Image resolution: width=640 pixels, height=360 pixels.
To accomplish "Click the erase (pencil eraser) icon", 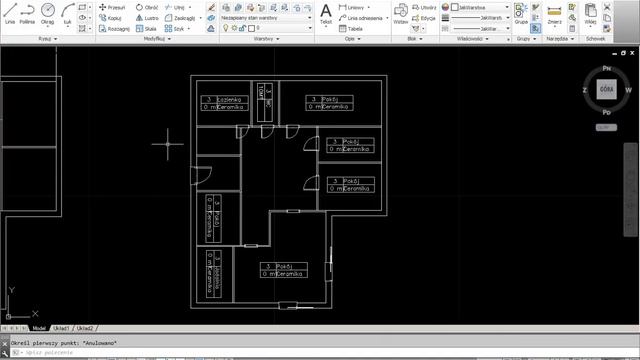I will (211, 7).
